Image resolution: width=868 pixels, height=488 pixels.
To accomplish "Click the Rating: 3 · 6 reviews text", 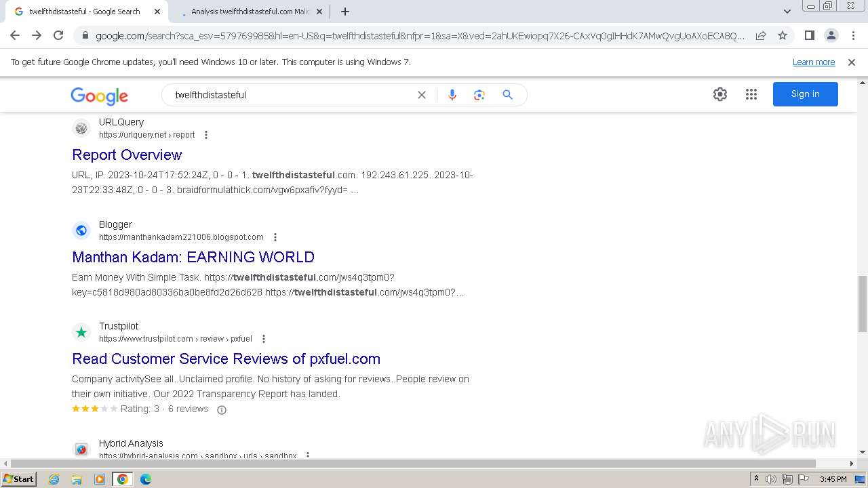I will point(164,409).
